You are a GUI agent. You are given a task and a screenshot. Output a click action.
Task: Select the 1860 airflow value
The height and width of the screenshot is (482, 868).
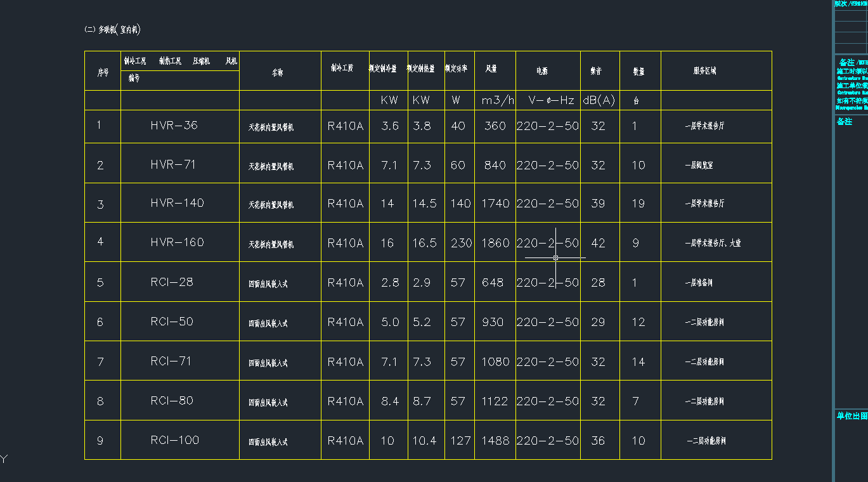[x=495, y=243]
